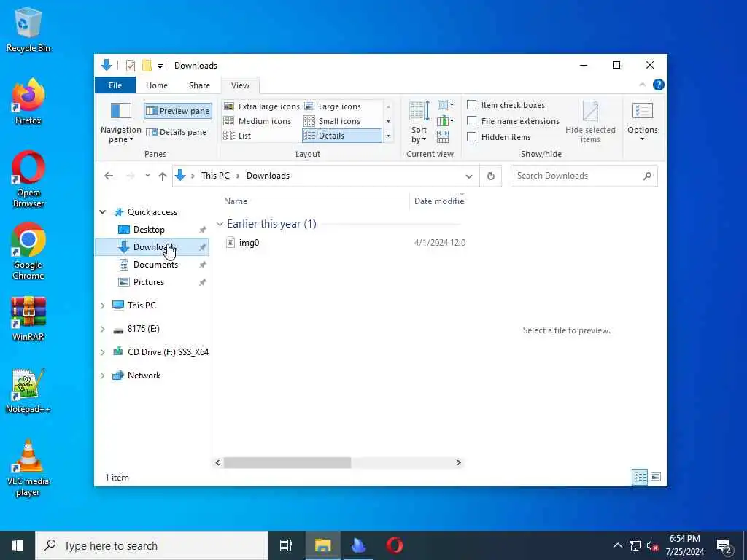Expand the This PC tree node
The height and width of the screenshot is (560, 747).
pos(102,306)
